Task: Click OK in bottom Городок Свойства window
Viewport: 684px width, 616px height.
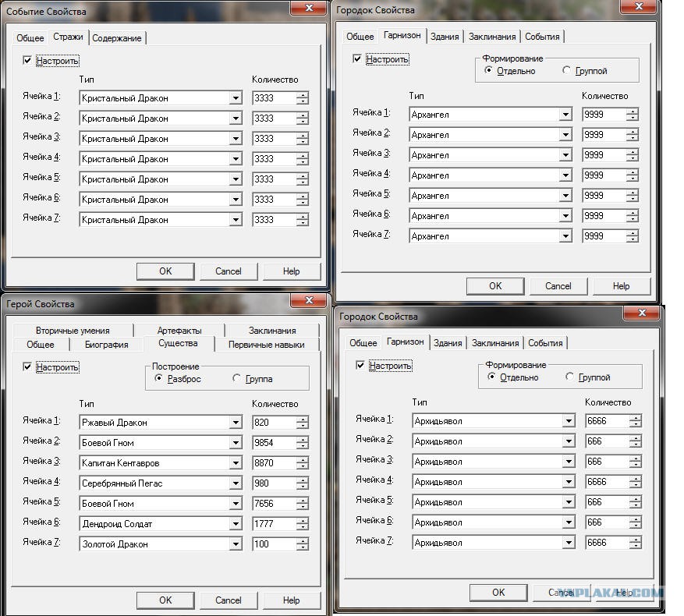Action: 498,592
